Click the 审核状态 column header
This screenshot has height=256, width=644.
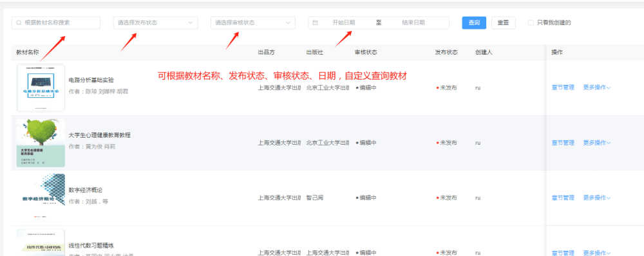366,52
